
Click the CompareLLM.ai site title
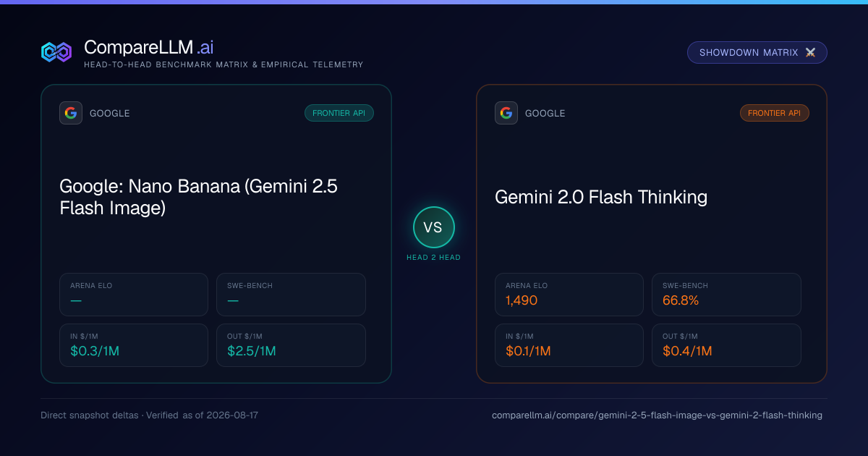[148, 47]
